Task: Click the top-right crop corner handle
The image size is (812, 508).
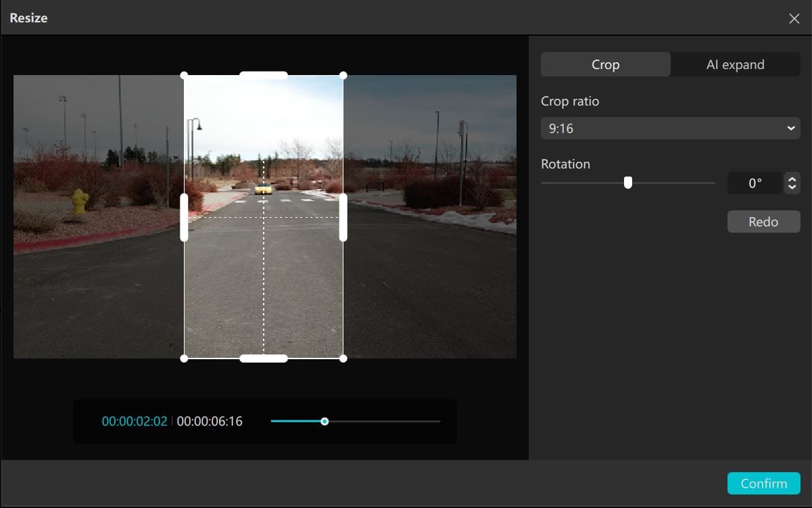Action: pyautogui.click(x=343, y=75)
